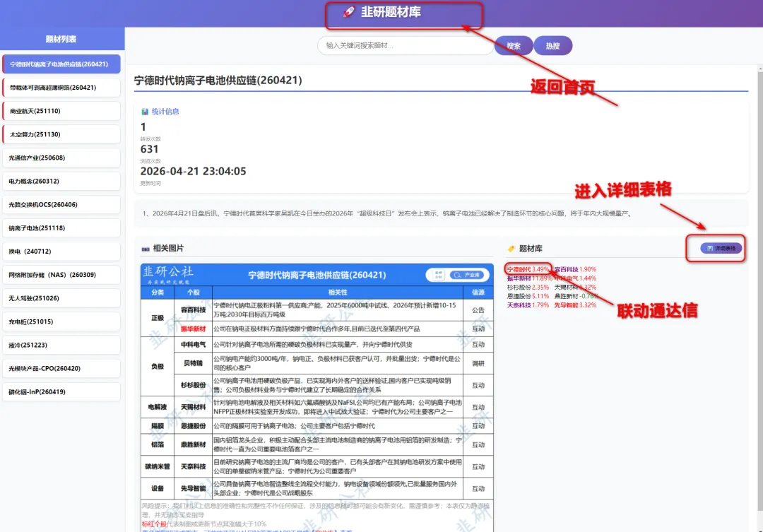Click the 题材列表 sidebar header
This screenshot has height=532, width=763.
[61, 39]
